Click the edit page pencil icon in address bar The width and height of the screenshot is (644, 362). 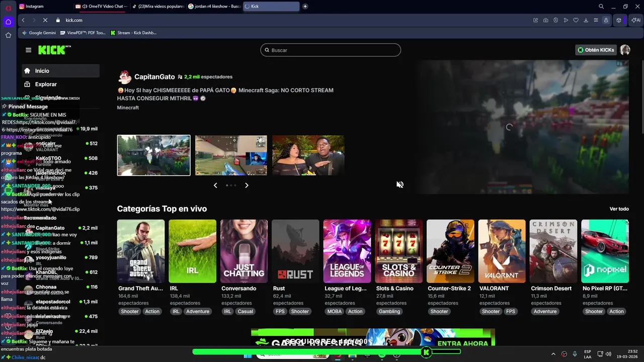tap(536, 20)
